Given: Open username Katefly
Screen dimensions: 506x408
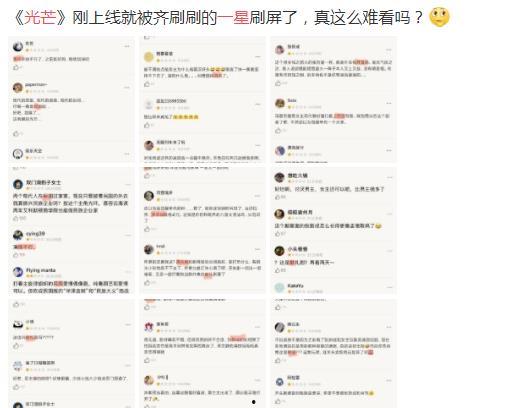Looking at the screenshot, I should (296, 286).
